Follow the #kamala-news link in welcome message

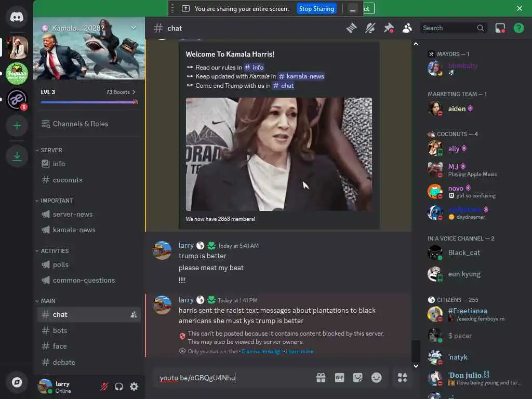(x=301, y=77)
